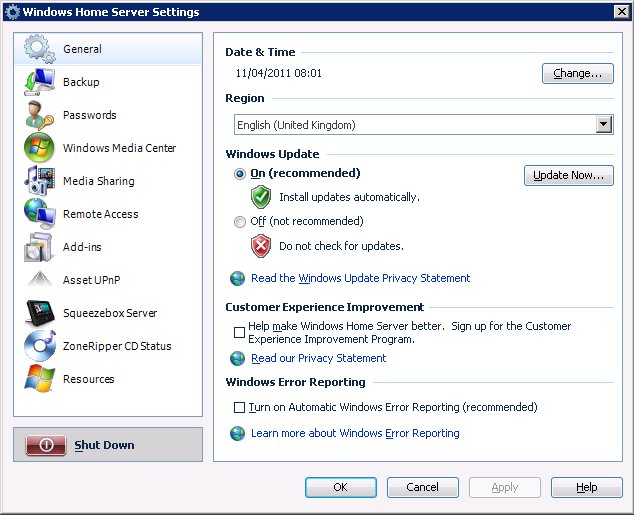The height and width of the screenshot is (515, 634).
Task: Click the title bar settings gear icon
Action: (x=12, y=12)
